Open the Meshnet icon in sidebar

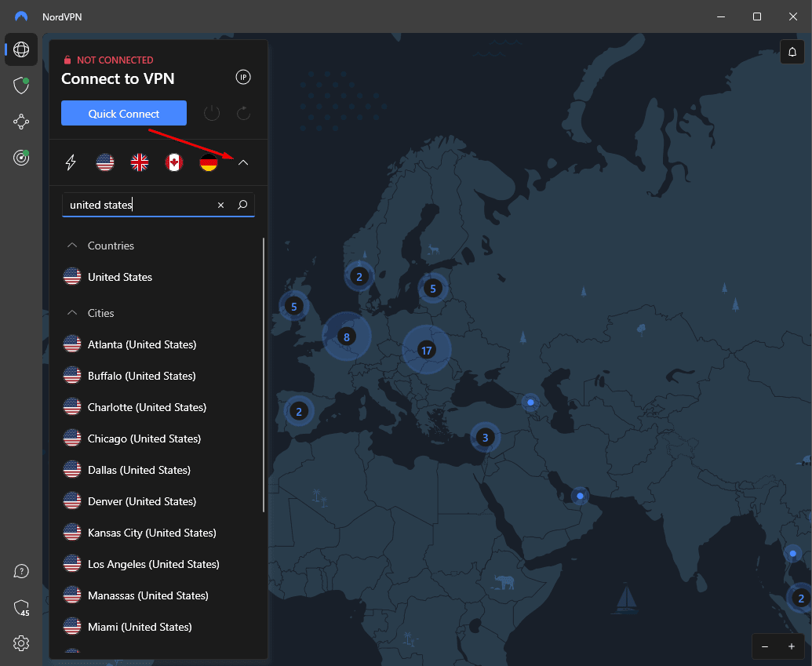(x=21, y=122)
